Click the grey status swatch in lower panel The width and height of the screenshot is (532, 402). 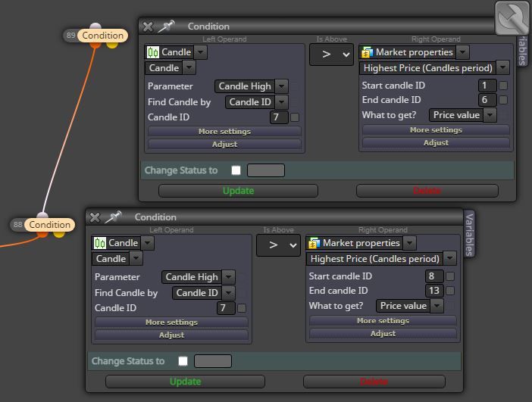(x=213, y=361)
